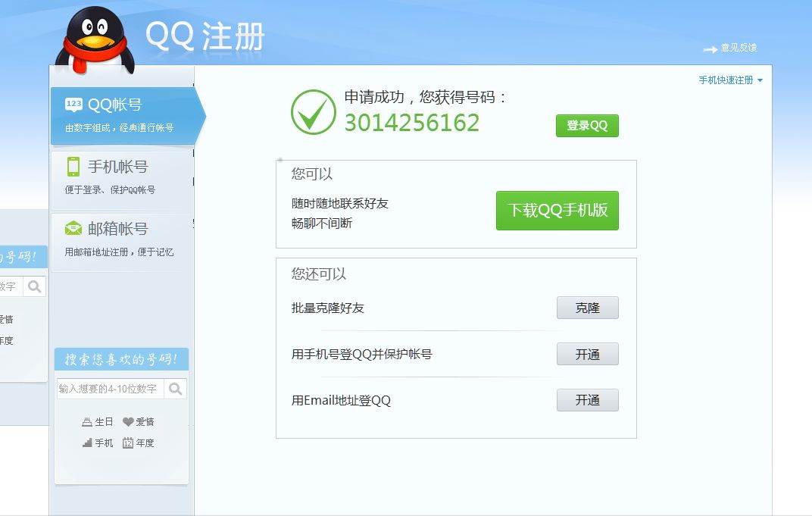This screenshot has width=812, height=516.
Task: Click the 4-10位数字 number search input field
Action: (x=110, y=388)
